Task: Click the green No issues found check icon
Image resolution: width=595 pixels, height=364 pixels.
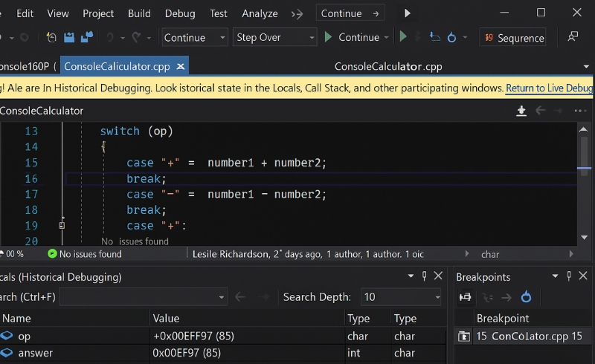Action: (x=52, y=253)
